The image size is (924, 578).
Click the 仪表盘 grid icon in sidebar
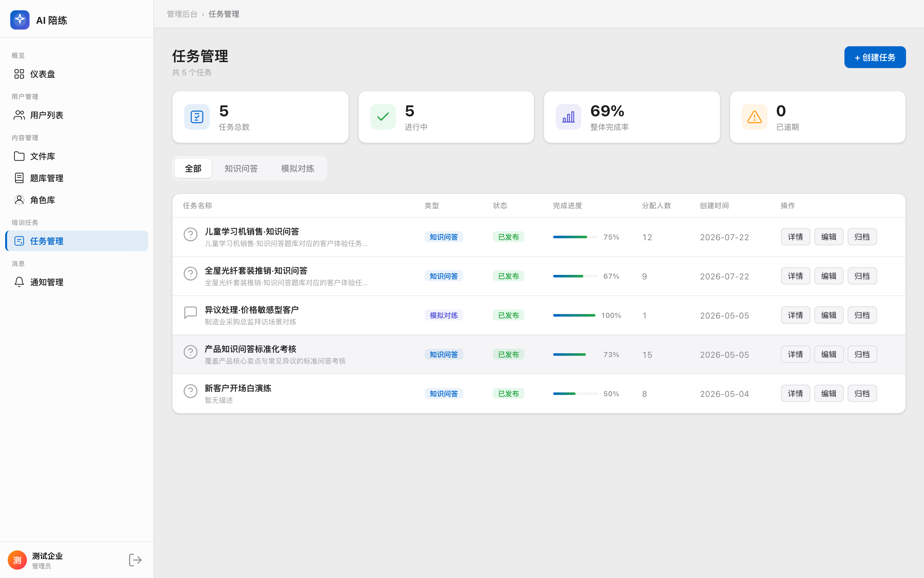(19, 74)
